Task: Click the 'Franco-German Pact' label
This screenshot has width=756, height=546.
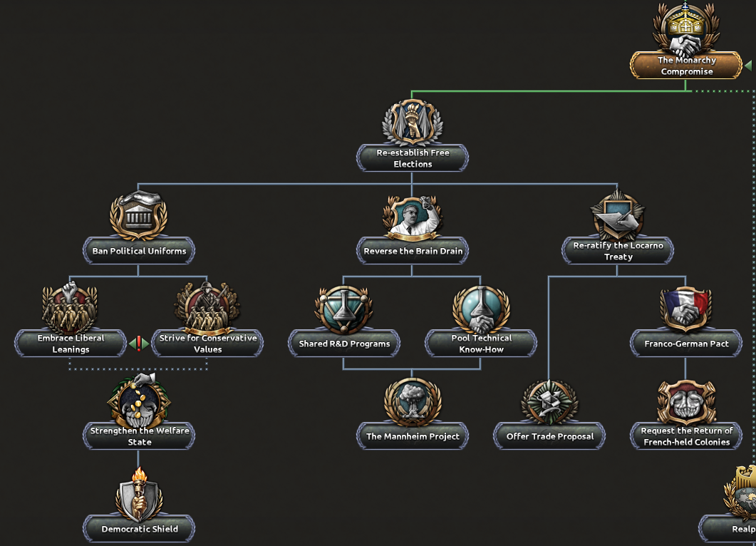Action: pyautogui.click(x=686, y=344)
